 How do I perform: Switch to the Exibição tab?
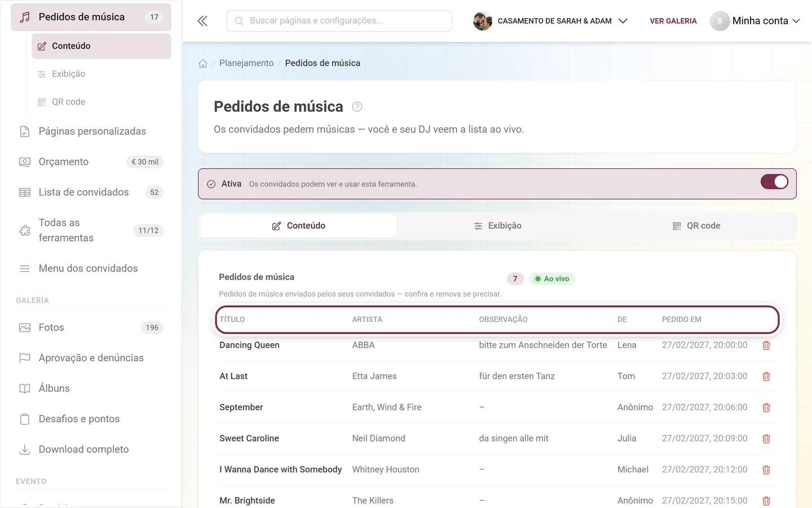tap(497, 226)
